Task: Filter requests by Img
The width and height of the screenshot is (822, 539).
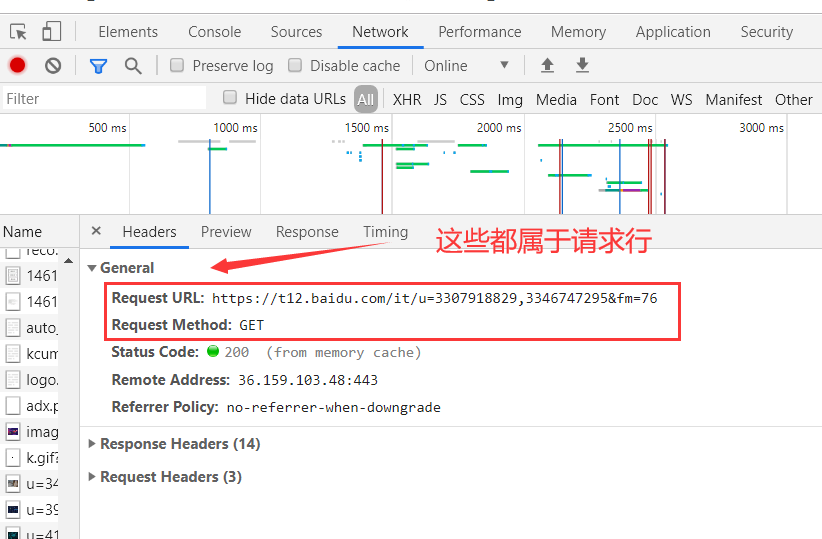Action: 510,100
